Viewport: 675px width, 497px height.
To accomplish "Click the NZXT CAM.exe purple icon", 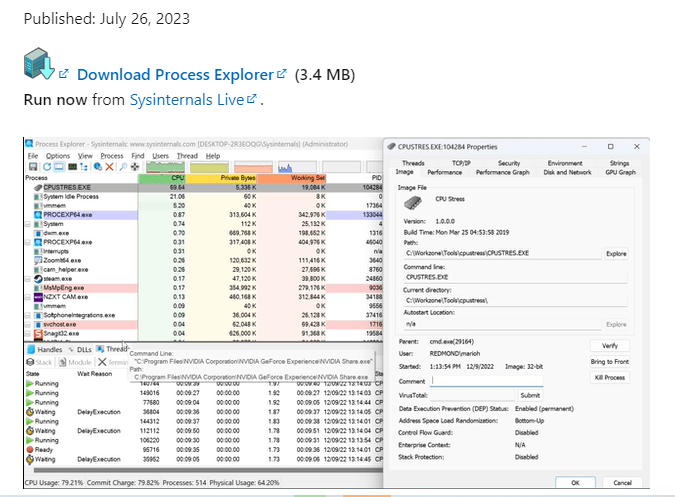I will tap(38, 297).
